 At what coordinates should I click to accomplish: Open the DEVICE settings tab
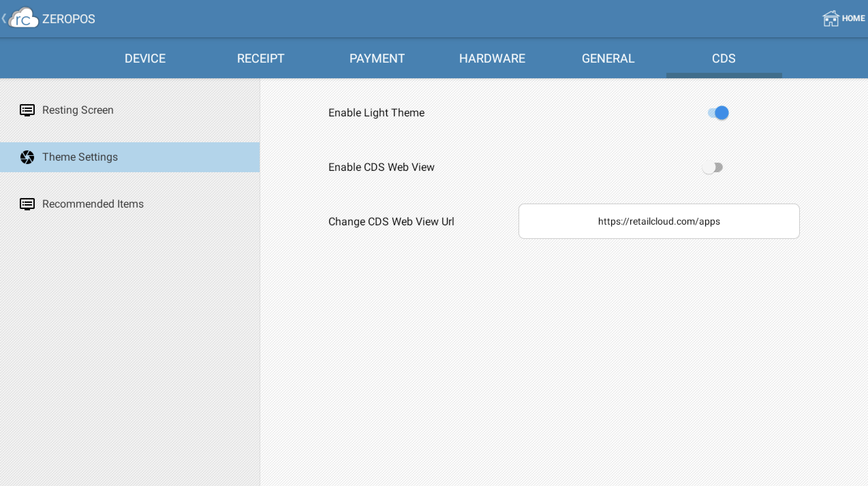[x=145, y=58]
